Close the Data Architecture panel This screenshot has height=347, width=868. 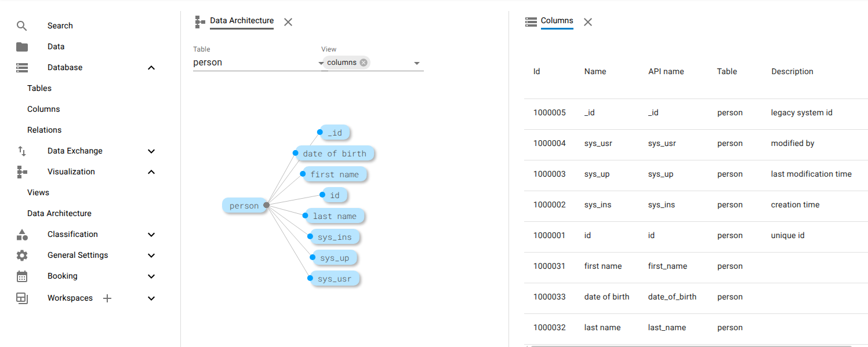pyautogui.click(x=288, y=22)
